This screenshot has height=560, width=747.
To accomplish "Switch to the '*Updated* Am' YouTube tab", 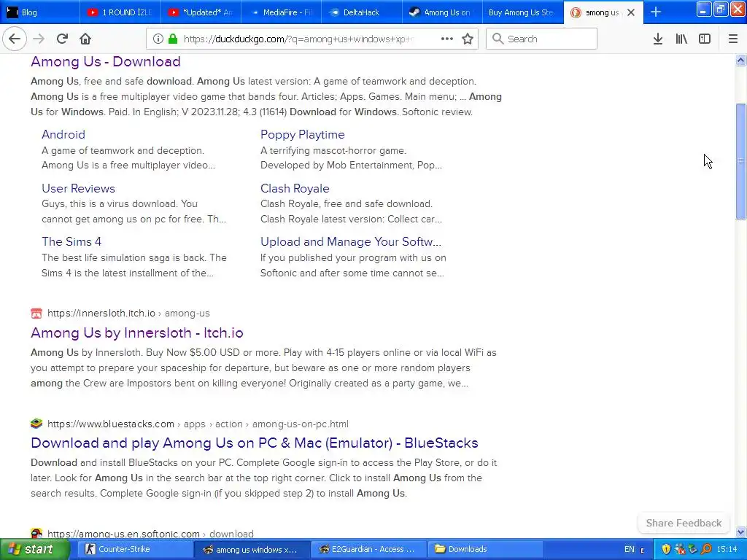I will point(201,12).
